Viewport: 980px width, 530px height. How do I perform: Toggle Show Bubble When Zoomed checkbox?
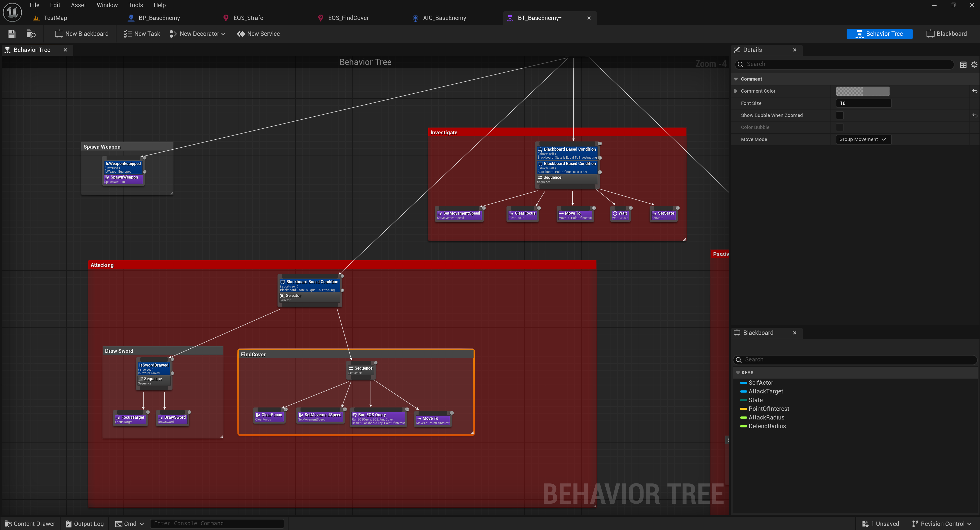tap(840, 115)
